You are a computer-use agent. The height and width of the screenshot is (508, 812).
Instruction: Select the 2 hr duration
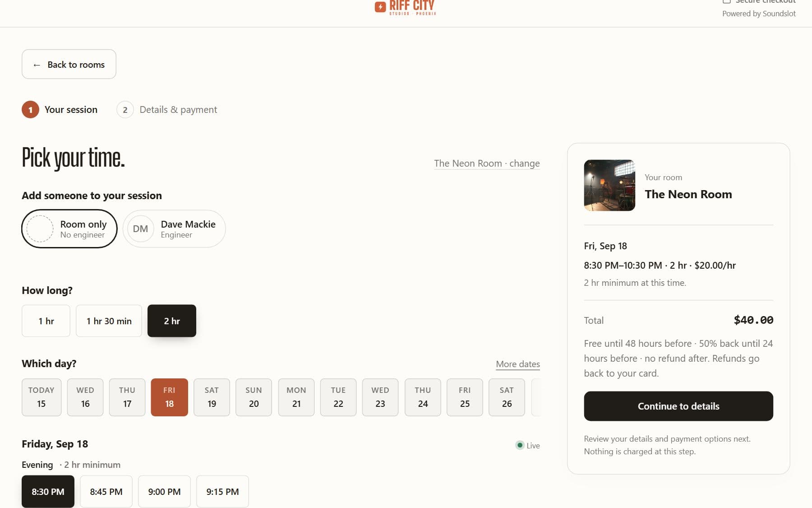click(172, 321)
